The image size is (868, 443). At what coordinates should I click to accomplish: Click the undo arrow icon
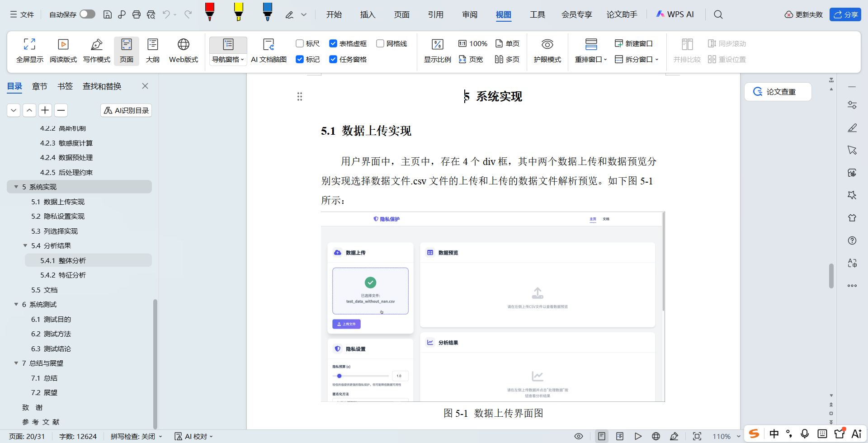(x=166, y=14)
